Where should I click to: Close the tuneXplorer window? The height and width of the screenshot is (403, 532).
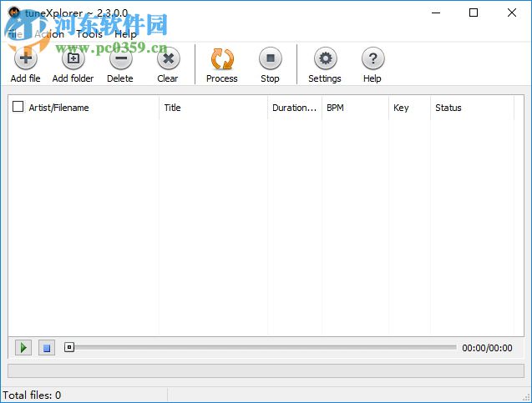[512, 13]
